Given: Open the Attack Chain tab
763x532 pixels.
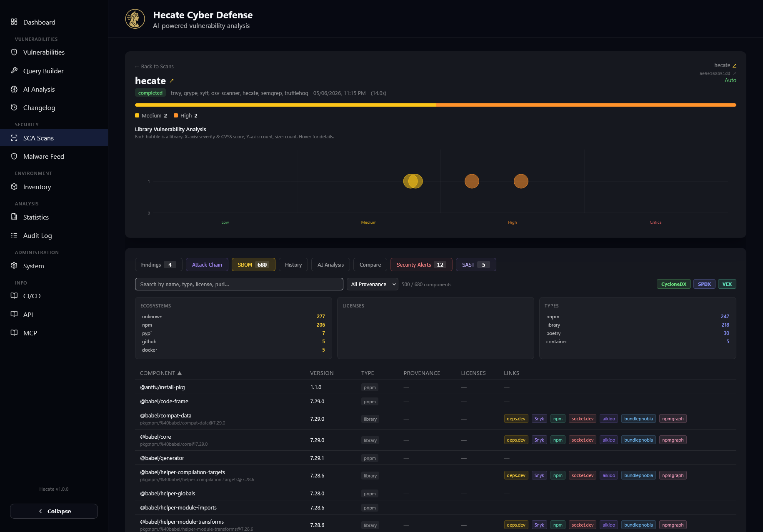Looking at the screenshot, I should (207, 265).
